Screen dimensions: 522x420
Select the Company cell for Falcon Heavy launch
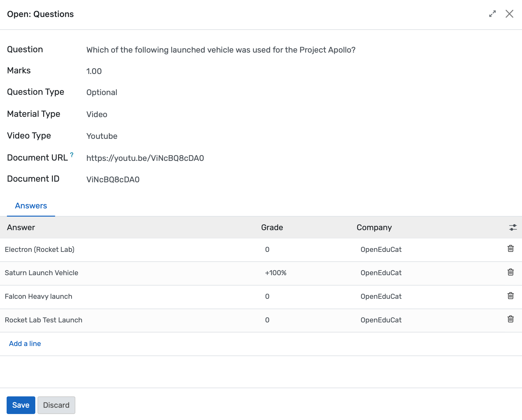pyautogui.click(x=381, y=296)
